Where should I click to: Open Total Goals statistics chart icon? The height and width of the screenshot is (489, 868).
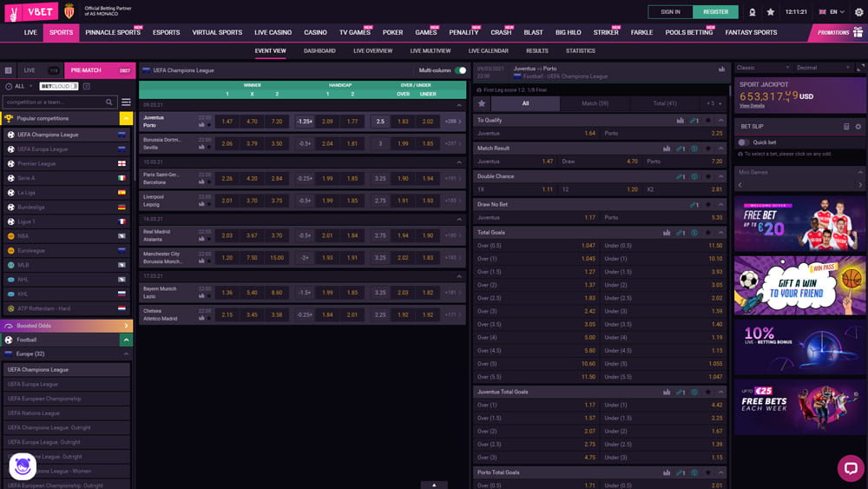pyautogui.click(x=667, y=233)
